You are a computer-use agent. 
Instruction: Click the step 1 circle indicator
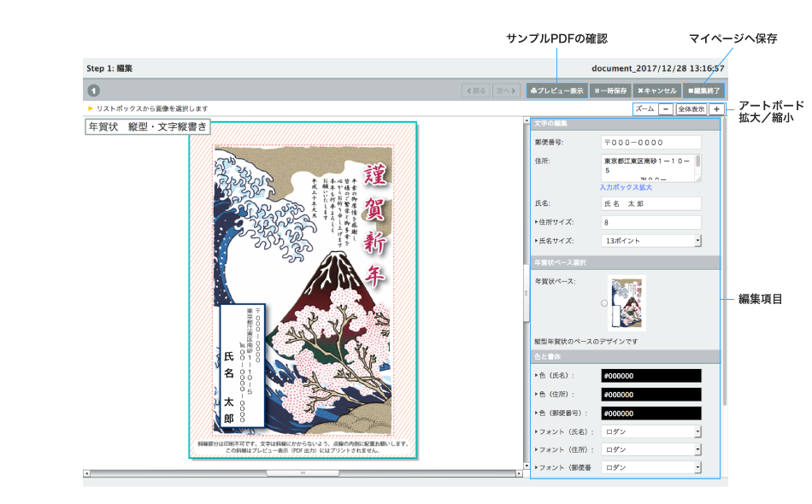point(93,91)
